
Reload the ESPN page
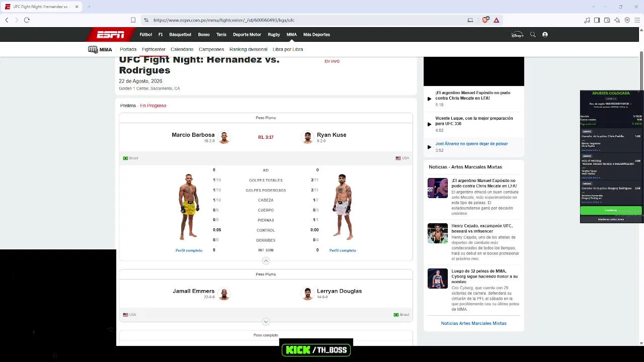[x=27, y=20]
